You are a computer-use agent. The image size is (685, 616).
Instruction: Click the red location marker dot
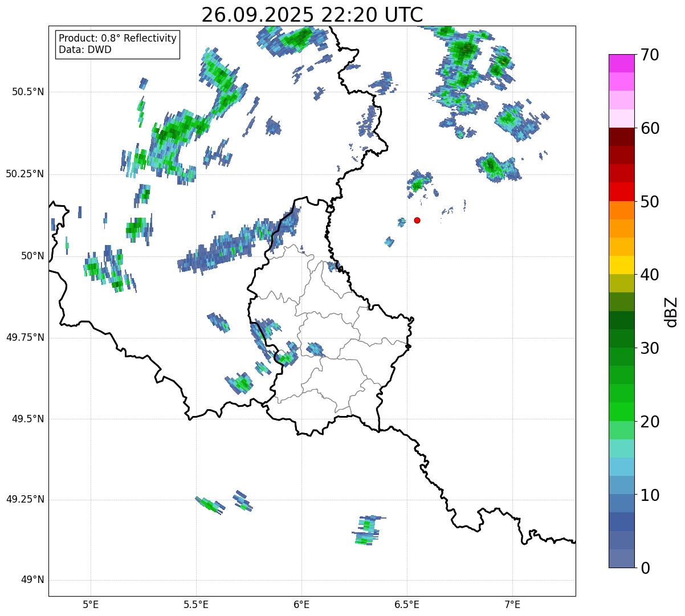[x=417, y=220]
